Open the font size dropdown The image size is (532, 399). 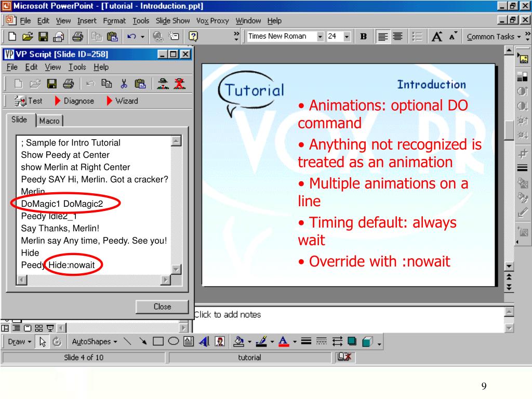(x=347, y=36)
